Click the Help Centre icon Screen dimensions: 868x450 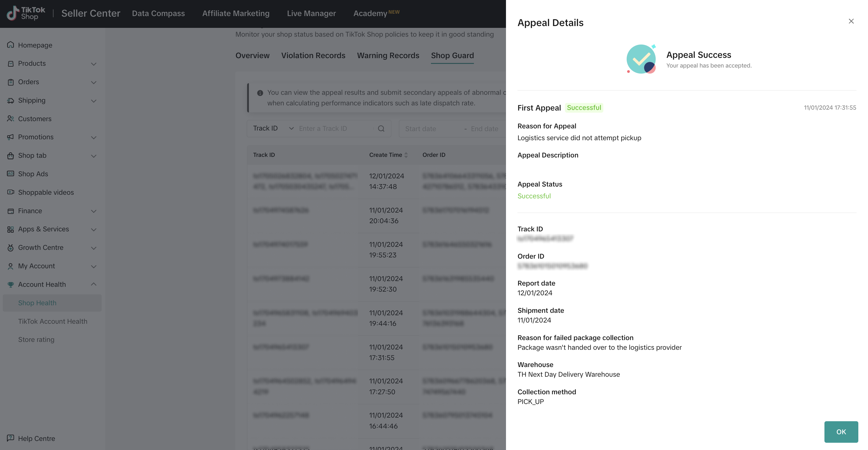(x=11, y=438)
